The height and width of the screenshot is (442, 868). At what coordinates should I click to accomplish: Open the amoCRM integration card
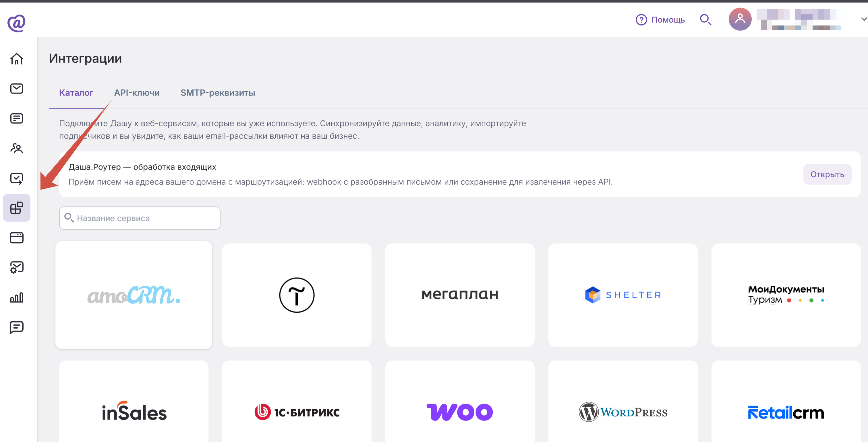(x=134, y=295)
